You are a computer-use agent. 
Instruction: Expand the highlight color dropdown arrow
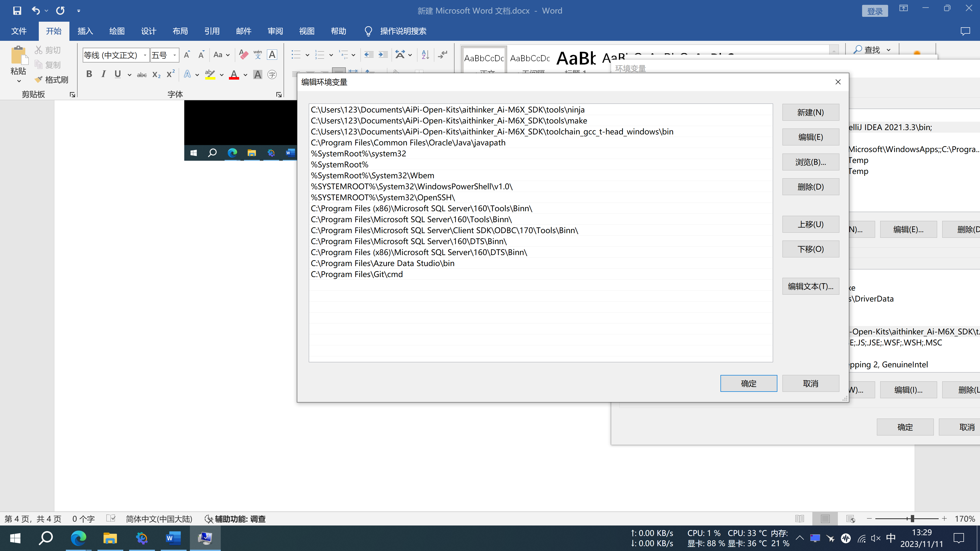coord(222,75)
